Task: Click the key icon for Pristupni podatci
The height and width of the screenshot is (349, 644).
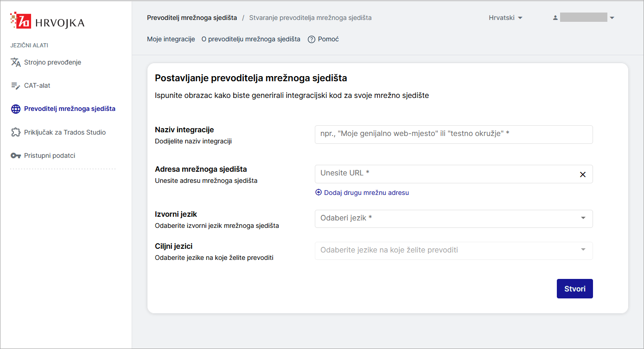Action: (x=16, y=156)
